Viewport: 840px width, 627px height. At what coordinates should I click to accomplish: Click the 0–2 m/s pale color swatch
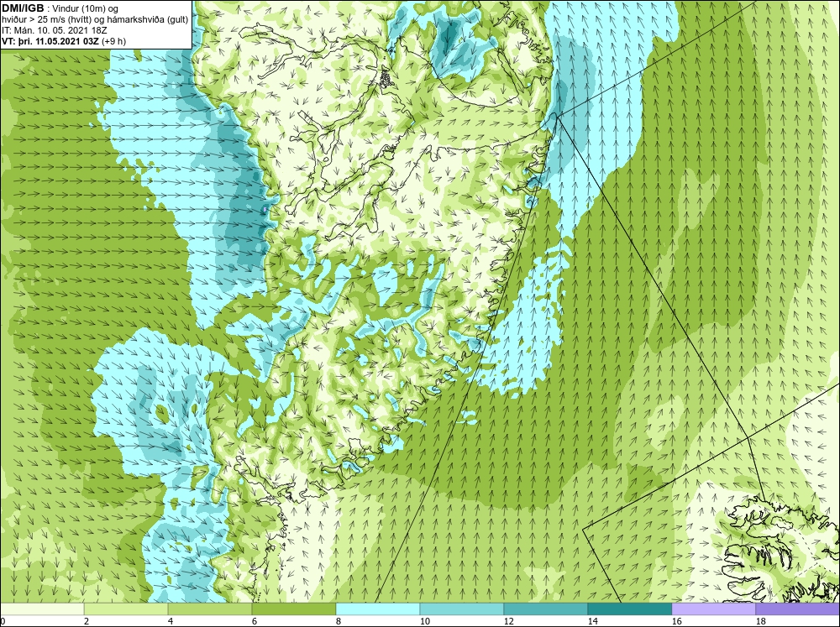[x=42, y=609]
